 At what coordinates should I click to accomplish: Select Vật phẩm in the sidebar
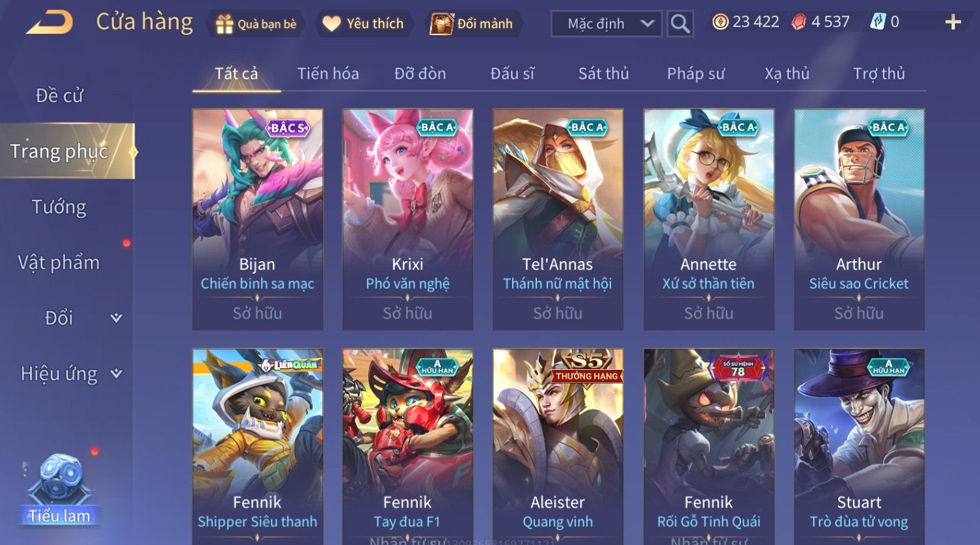tap(59, 262)
